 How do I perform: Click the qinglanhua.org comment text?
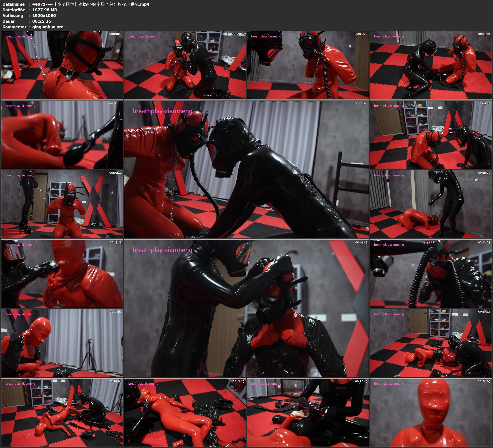coord(48,27)
